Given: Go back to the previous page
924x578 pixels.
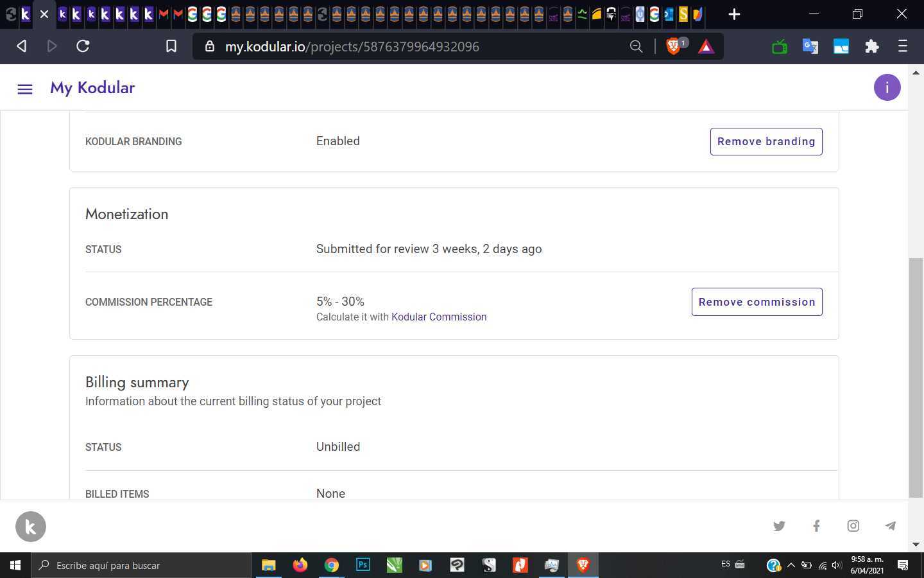Looking at the screenshot, I should (x=21, y=46).
